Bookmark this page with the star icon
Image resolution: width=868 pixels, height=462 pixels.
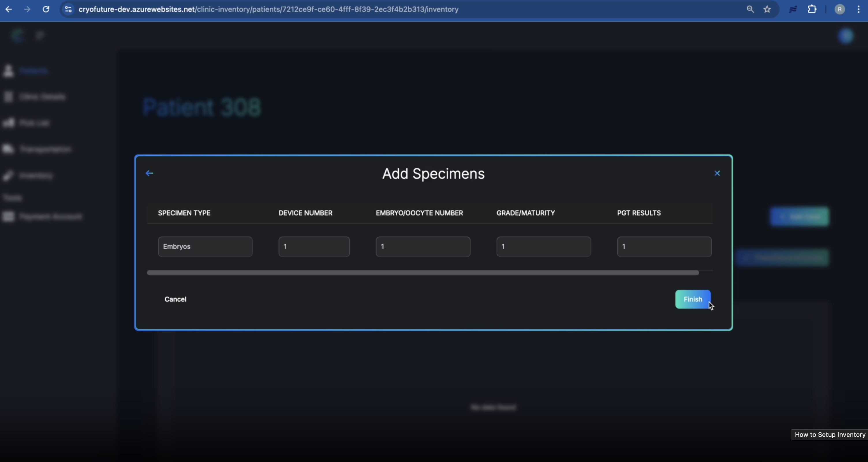[x=767, y=9]
